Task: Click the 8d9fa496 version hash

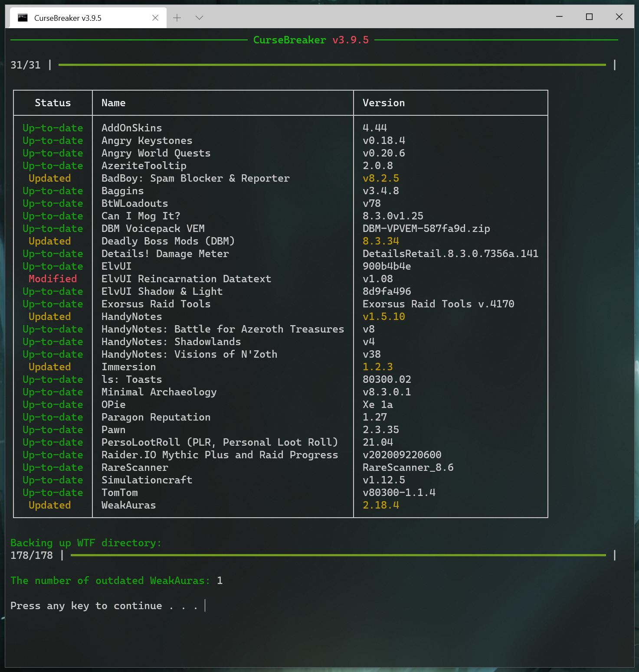Action: coord(387,291)
